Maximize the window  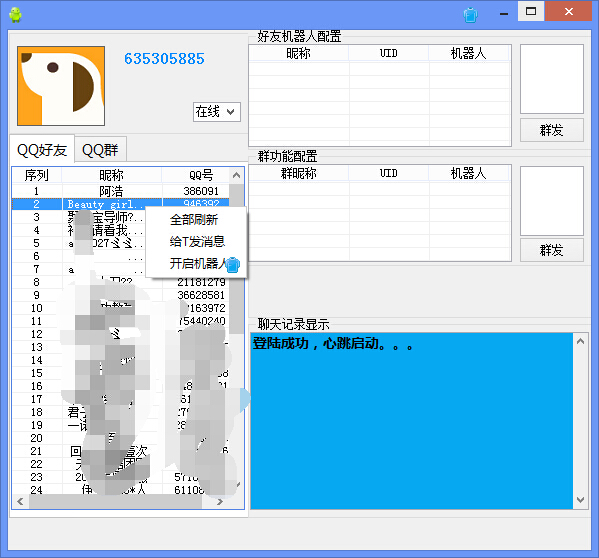[x=531, y=11]
